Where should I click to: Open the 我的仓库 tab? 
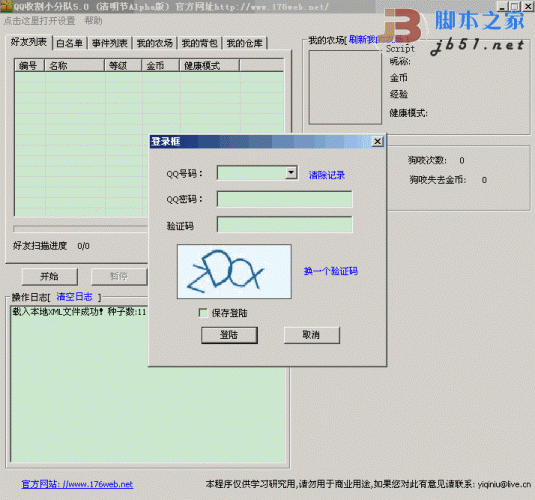coord(244,43)
